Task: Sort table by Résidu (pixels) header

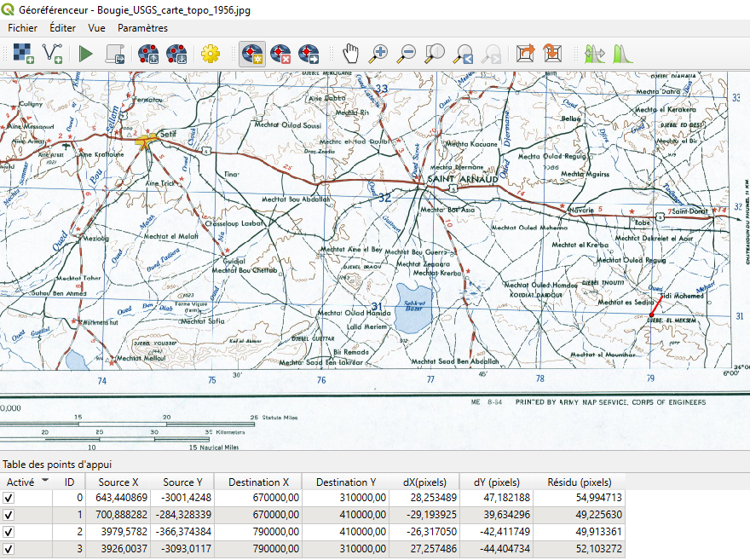Action: tap(579, 482)
